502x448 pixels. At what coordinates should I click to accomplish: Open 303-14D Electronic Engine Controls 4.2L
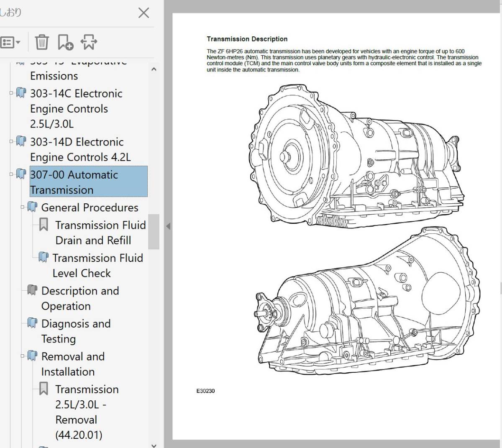tap(80, 149)
